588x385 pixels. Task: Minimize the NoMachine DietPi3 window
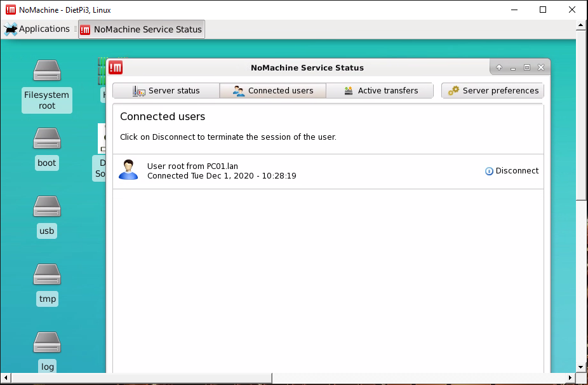[514, 10]
